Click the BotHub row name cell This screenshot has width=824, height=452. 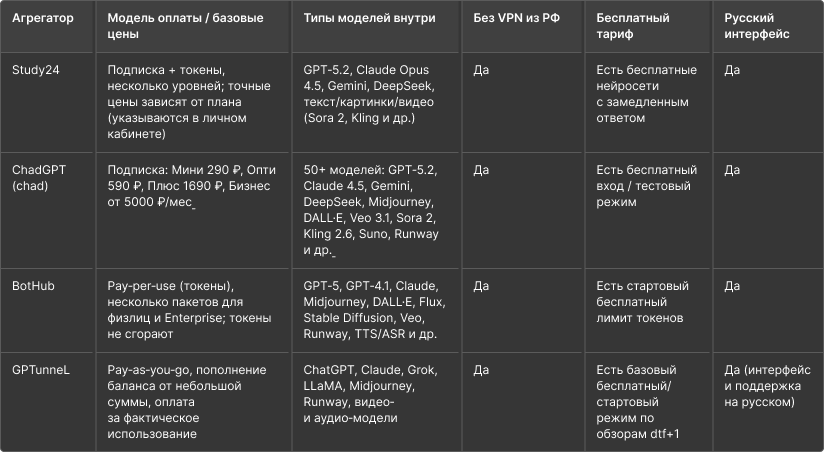33,286
